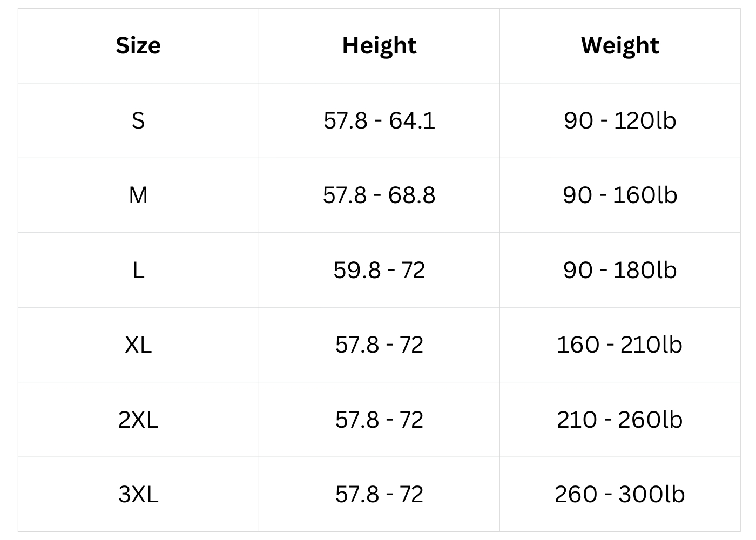Click the XL row height cell

pos(379,345)
